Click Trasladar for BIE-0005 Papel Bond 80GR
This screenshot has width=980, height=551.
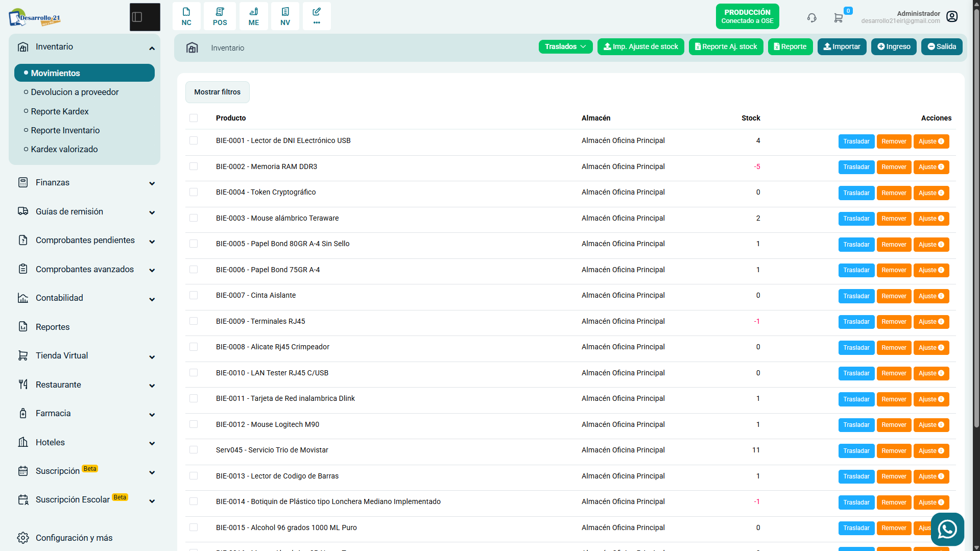tap(856, 245)
